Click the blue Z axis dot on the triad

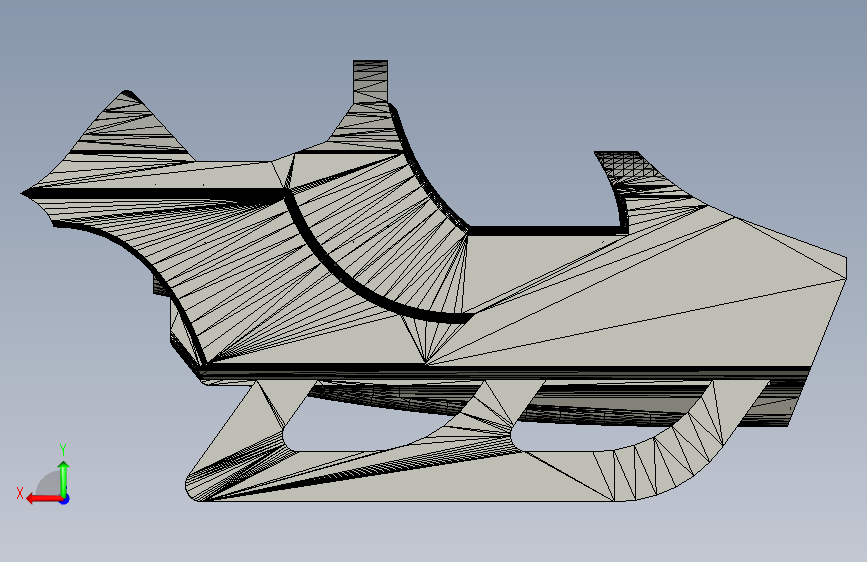65,499
